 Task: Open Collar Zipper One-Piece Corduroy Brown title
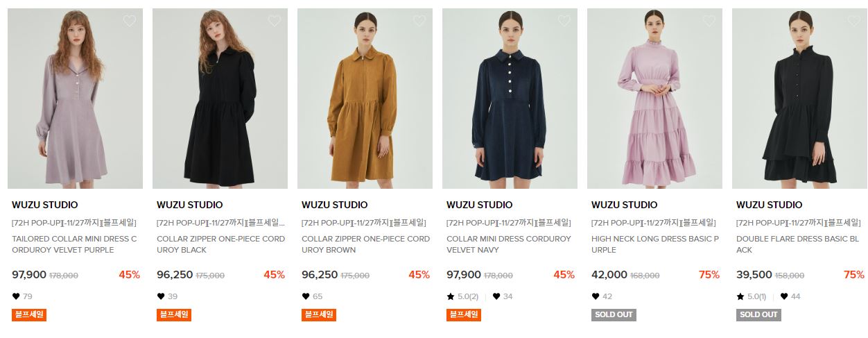[365, 244]
